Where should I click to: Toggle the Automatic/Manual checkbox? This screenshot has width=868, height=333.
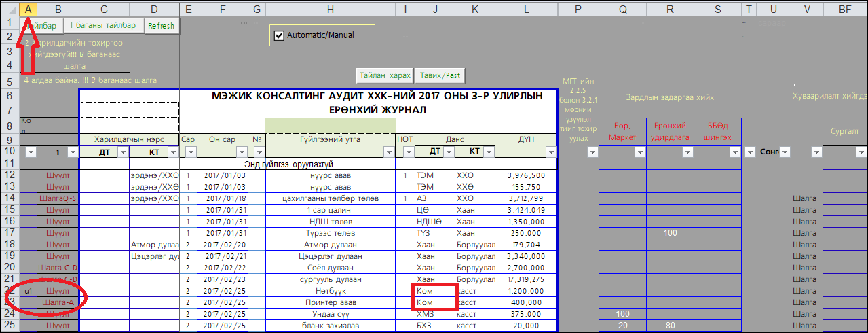(x=278, y=35)
